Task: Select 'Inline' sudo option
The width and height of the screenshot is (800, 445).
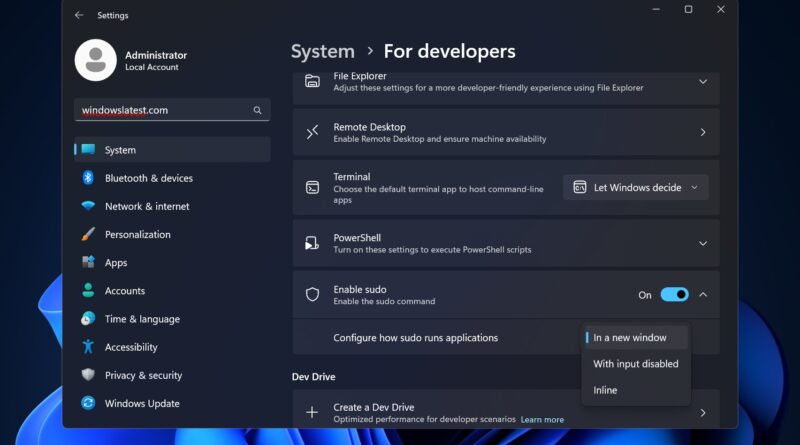Action: coord(636,390)
